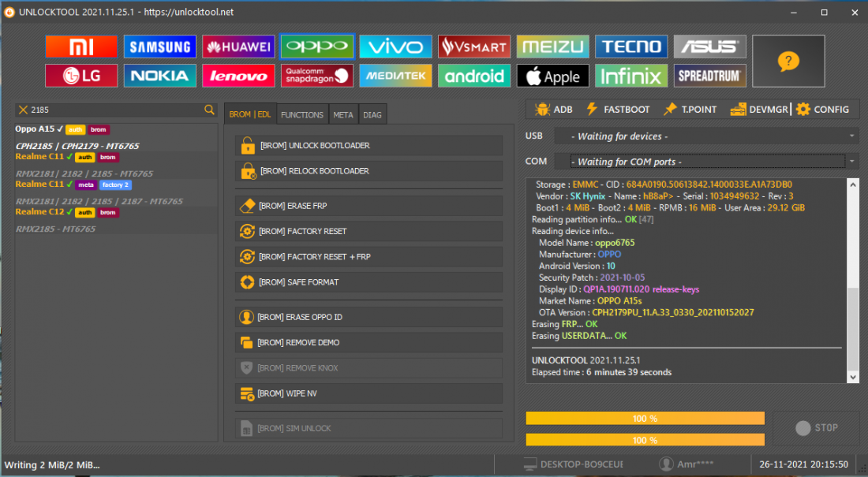This screenshot has width=868, height=477.
Task: Open the FASTBOOT tool
Action: pos(618,109)
